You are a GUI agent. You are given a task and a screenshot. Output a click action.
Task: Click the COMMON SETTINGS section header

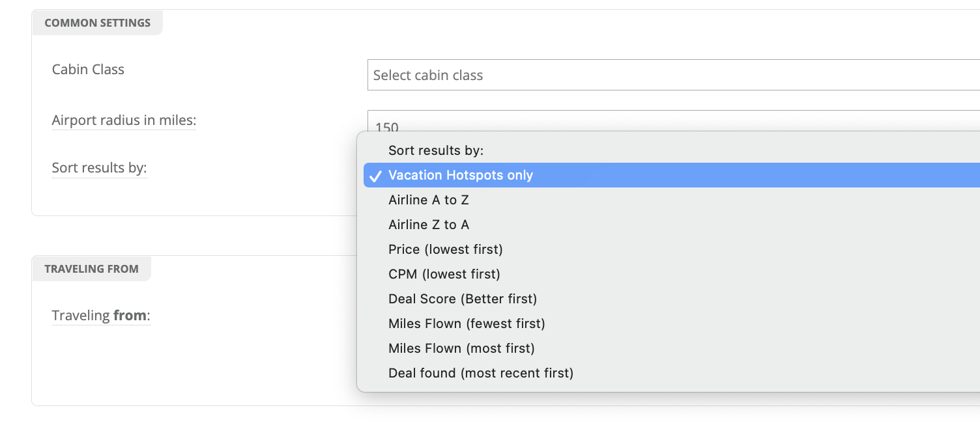point(97,23)
